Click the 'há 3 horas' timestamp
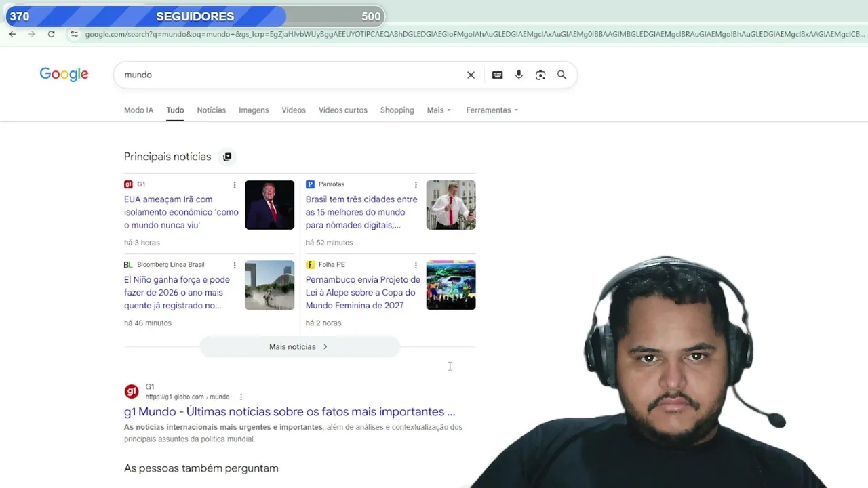The height and width of the screenshot is (488, 868). coord(142,243)
